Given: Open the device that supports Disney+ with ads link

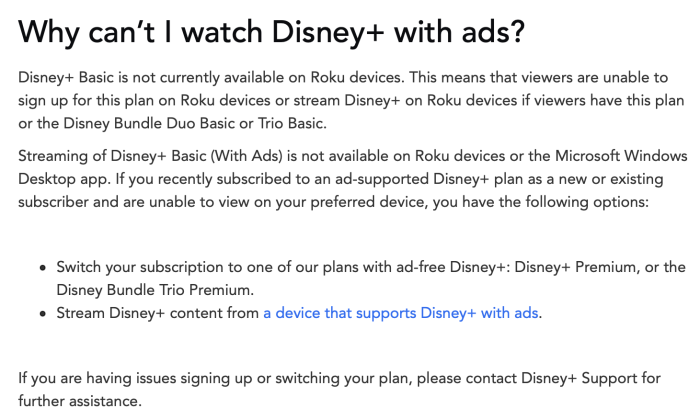Looking at the screenshot, I should (401, 314).
